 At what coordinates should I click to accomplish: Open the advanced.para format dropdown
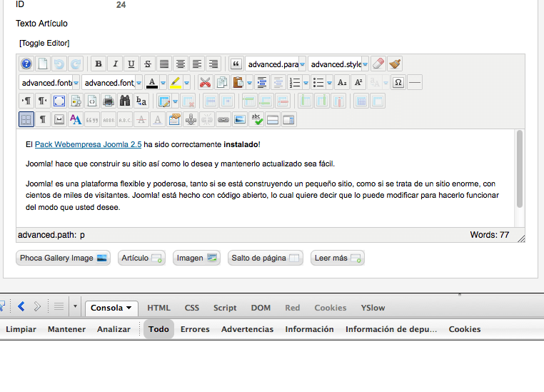[276, 64]
